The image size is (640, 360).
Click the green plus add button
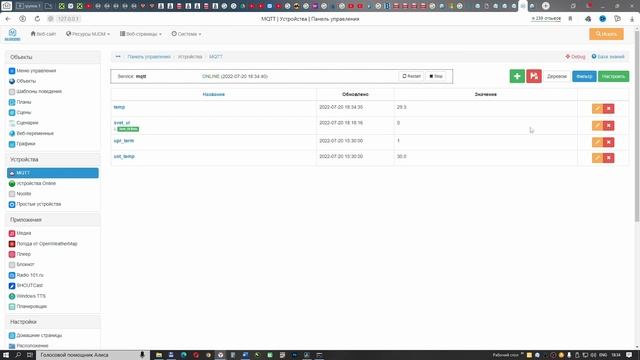pyautogui.click(x=517, y=76)
